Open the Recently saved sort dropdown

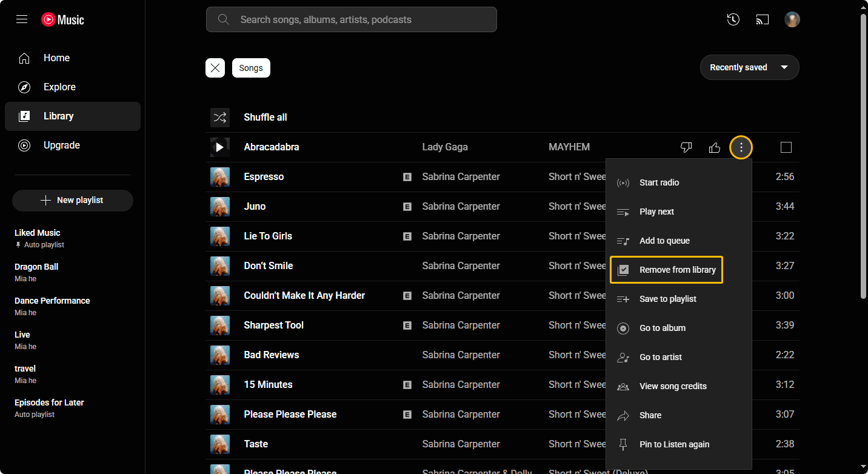pos(750,67)
